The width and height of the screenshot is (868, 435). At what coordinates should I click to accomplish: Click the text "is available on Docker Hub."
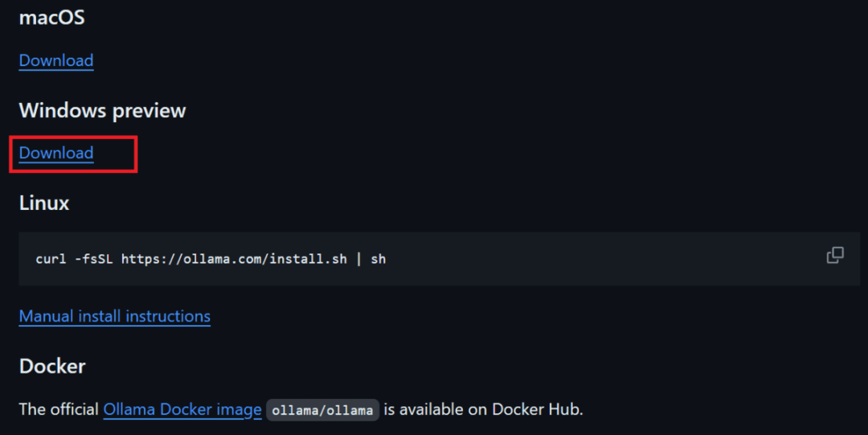(483, 409)
